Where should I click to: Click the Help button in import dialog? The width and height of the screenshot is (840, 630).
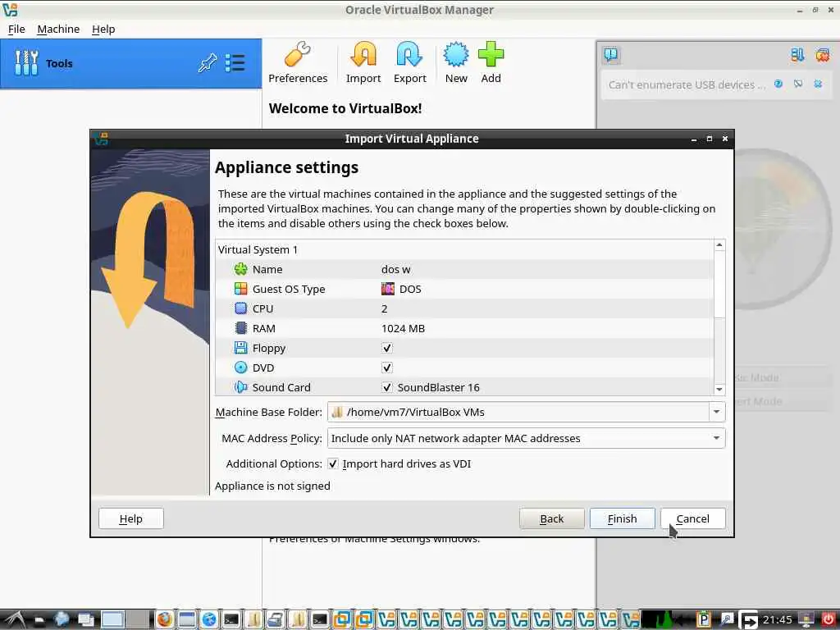pyautogui.click(x=130, y=518)
